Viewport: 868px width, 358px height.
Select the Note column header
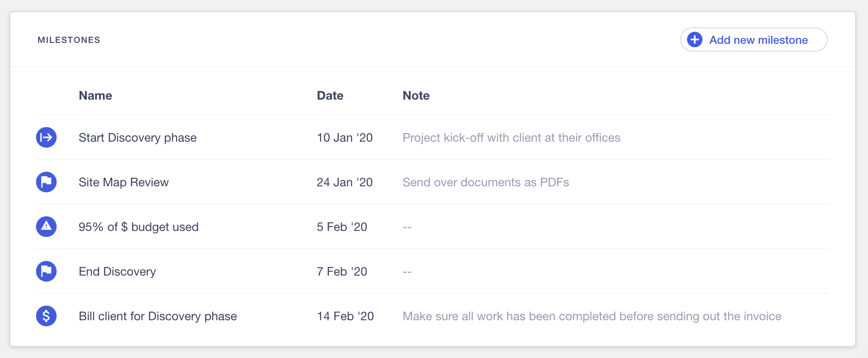[x=416, y=95]
